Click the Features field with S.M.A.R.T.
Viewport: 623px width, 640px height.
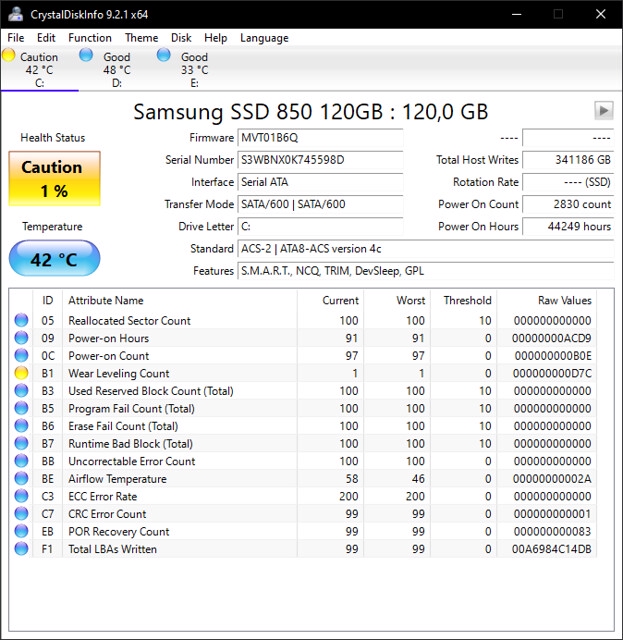click(425, 271)
